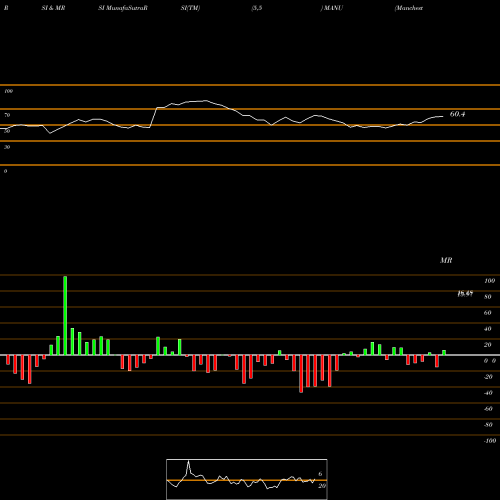Click the '(5,5' parameter text in header
This screenshot has width=500, height=500.
(x=257, y=8)
